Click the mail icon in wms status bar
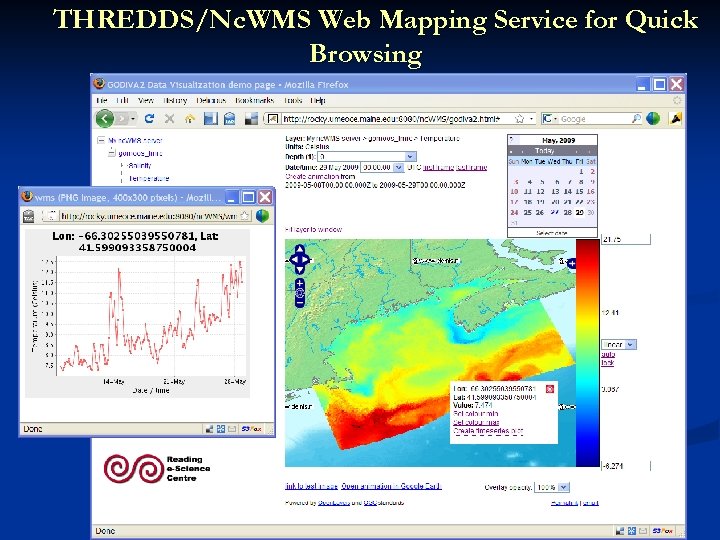 tap(232, 428)
